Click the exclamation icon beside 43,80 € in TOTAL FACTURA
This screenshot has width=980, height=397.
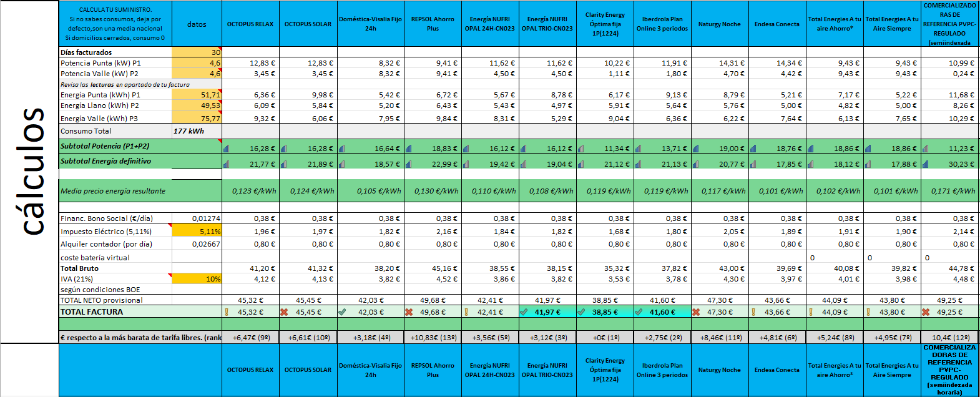[x=868, y=312]
